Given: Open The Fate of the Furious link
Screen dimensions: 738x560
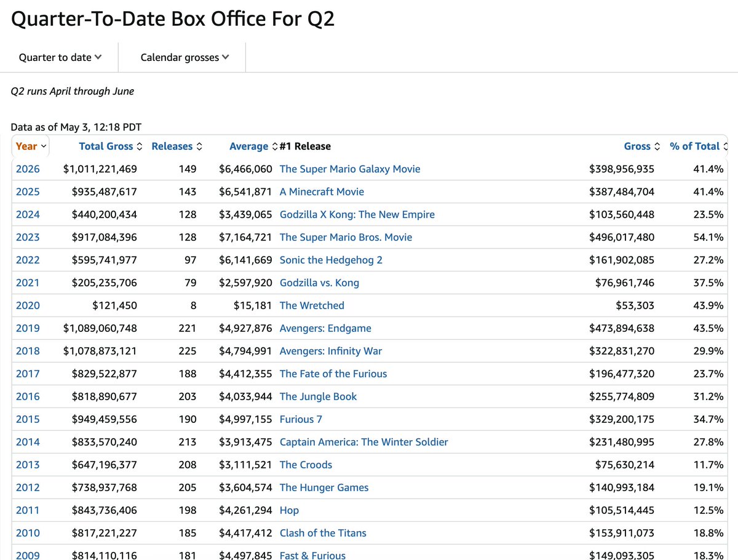Looking at the screenshot, I should point(333,374).
